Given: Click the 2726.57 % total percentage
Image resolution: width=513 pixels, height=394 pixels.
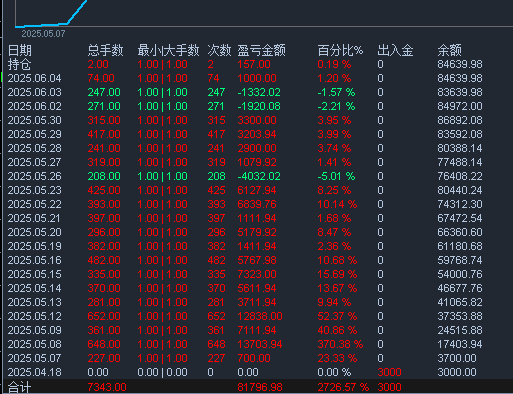Looking at the screenshot, I should coord(343,387).
